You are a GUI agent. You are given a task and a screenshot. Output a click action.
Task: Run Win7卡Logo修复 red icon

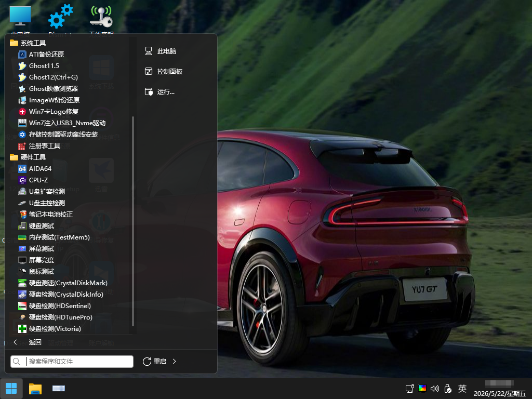point(22,112)
